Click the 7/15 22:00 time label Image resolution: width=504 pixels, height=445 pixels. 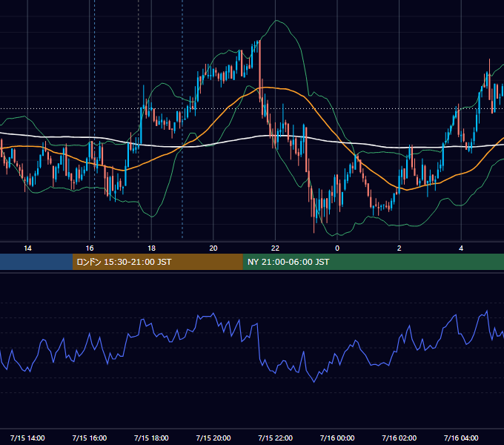276,438
